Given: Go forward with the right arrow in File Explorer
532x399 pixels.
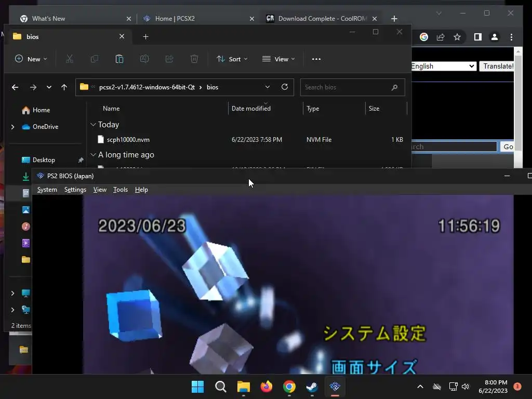Looking at the screenshot, I should tap(33, 87).
